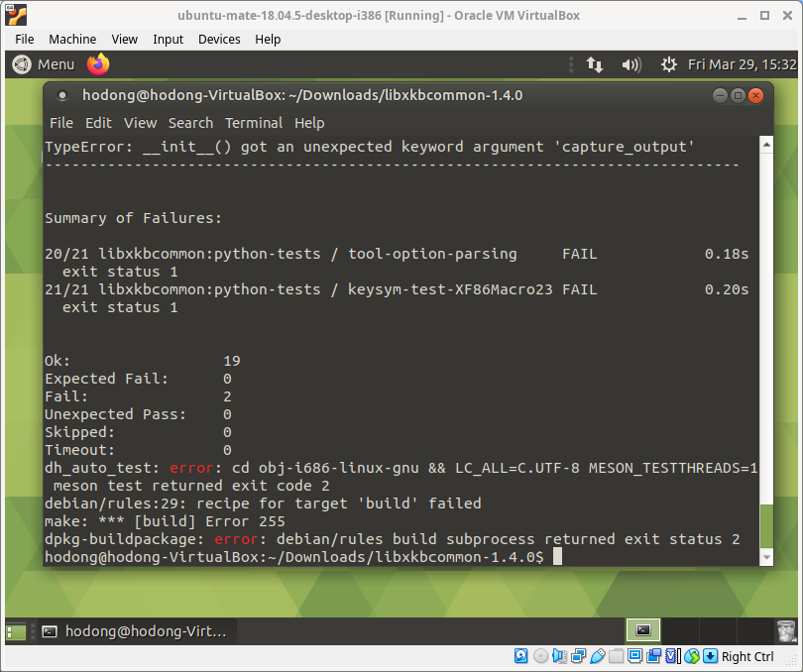Switch to the second workspace in switcher
Screen dimensions: 803x672
(680, 630)
